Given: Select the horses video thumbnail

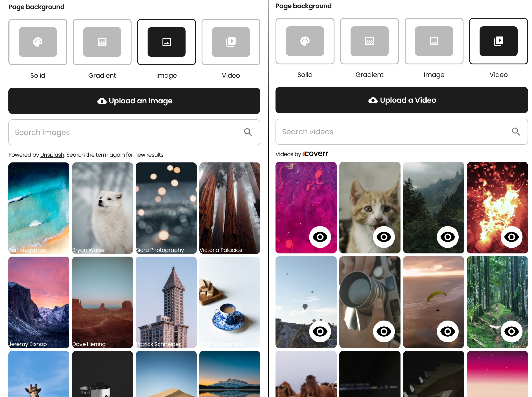Looking at the screenshot, I should pos(306,374).
